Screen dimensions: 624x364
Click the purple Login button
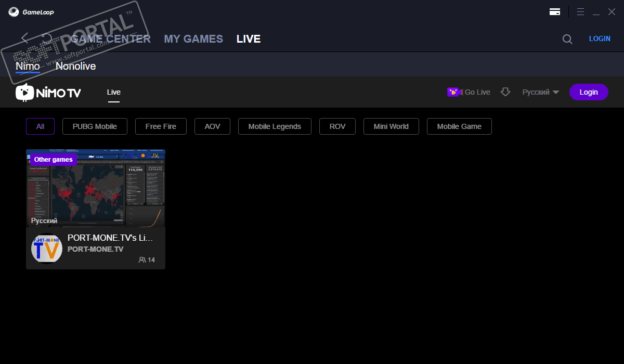[x=589, y=92]
